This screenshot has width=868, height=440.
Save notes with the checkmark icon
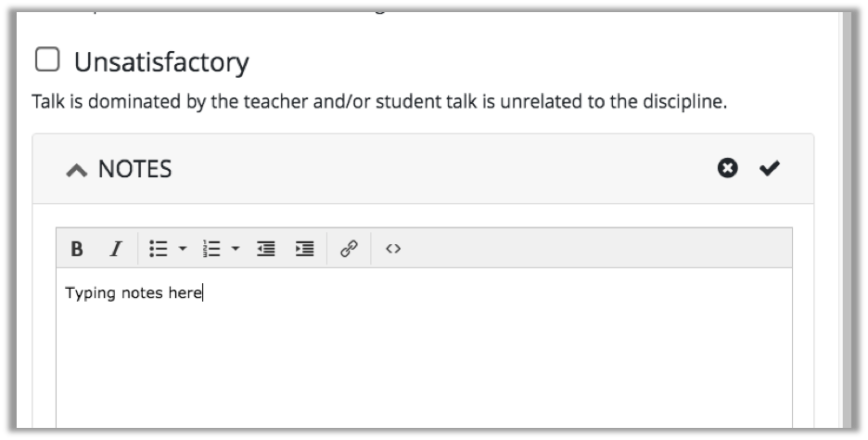[770, 168]
